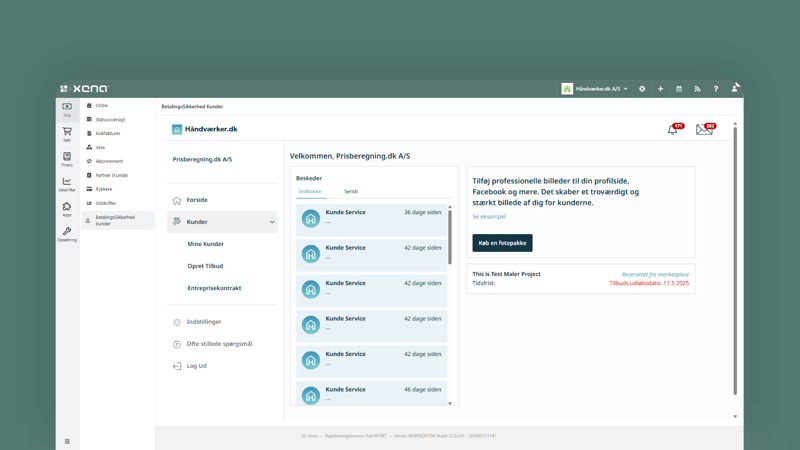The width and height of the screenshot is (800, 450).
Task: Open Finans in the left sidebar
Action: 67,159
